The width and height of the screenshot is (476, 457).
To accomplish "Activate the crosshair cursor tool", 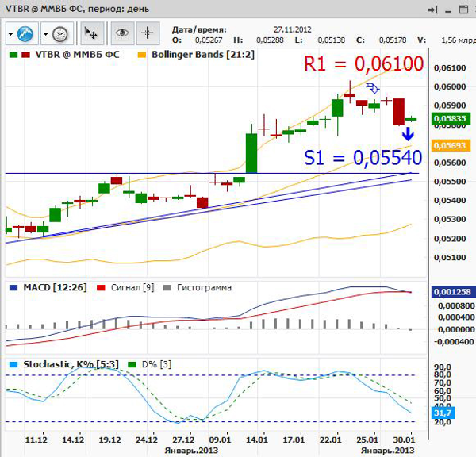I will pyautogui.click(x=148, y=33).
